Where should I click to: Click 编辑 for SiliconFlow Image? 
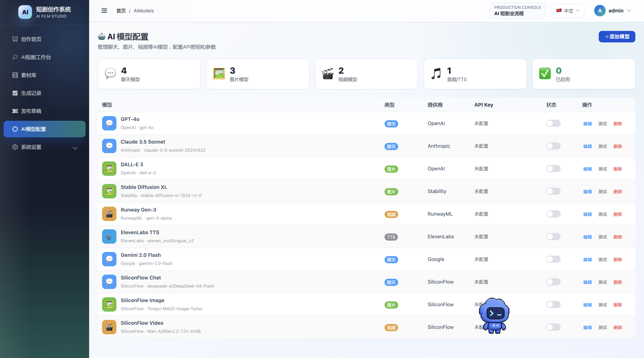(x=588, y=305)
